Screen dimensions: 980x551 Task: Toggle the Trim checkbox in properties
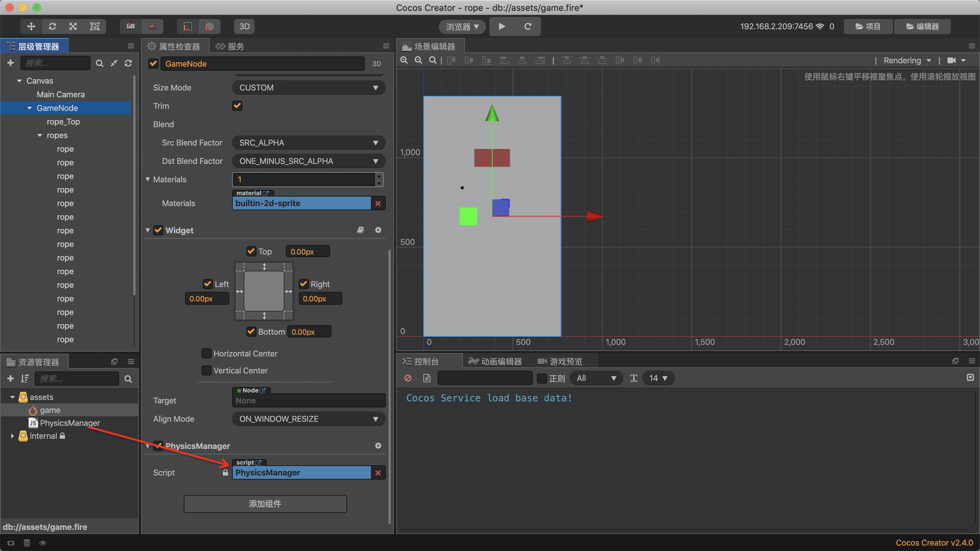(237, 105)
